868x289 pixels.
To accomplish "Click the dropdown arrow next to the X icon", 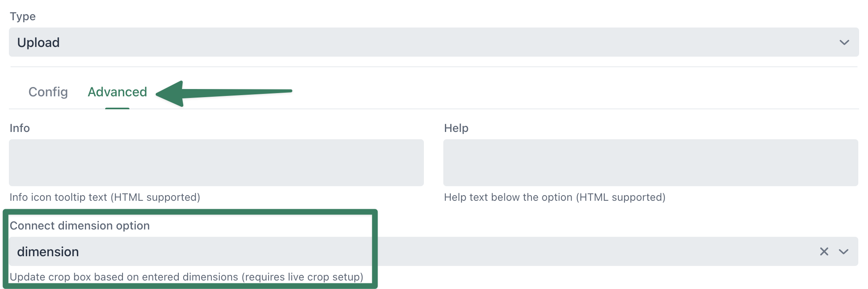I will [x=844, y=251].
